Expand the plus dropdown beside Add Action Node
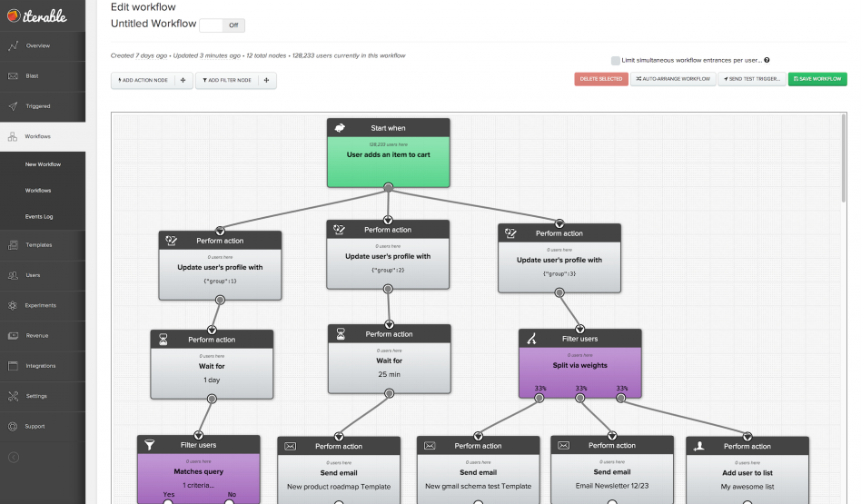 (x=183, y=80)
